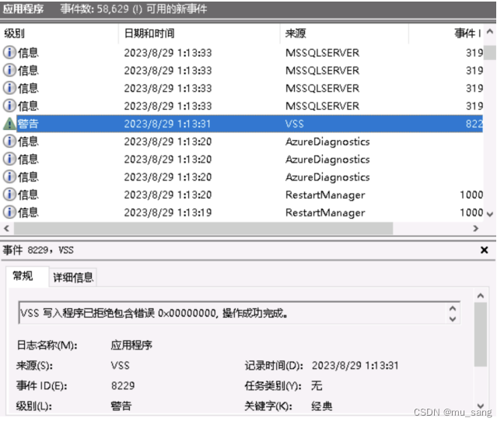Click the 822 event ID cell
Image resolution: width=504 pixels, height=425 pixels.
[x=474, y=124]
